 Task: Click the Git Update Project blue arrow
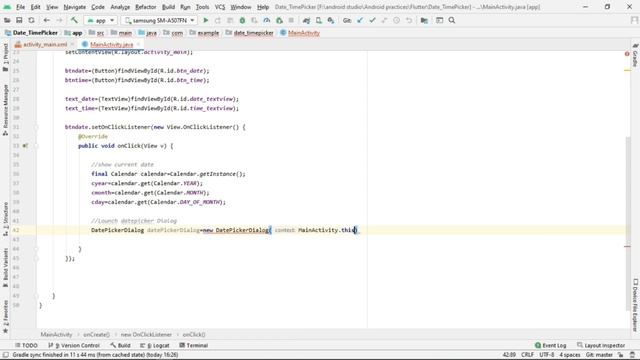tap(360, 20)
